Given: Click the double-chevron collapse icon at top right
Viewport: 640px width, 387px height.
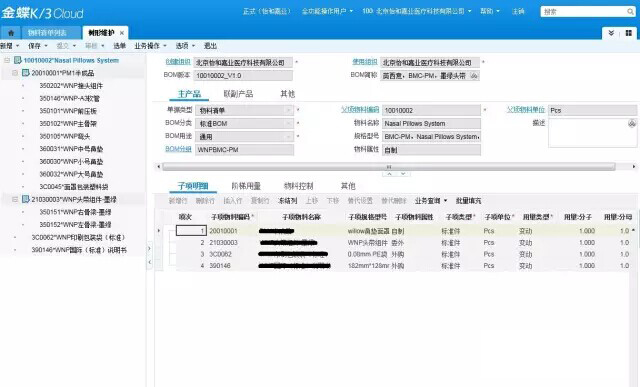Looking at the screenshot, I should pyautogui.click(x=611, y=33).
